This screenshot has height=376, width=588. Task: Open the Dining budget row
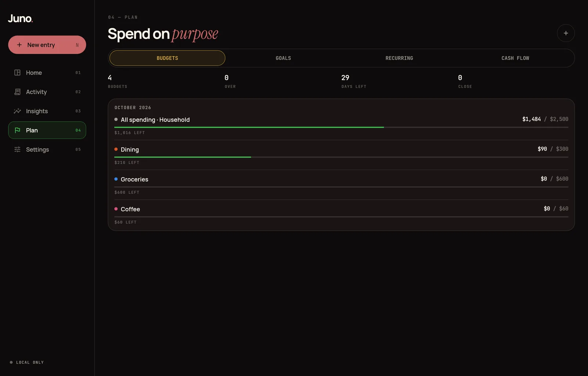(x=341, y=155)
